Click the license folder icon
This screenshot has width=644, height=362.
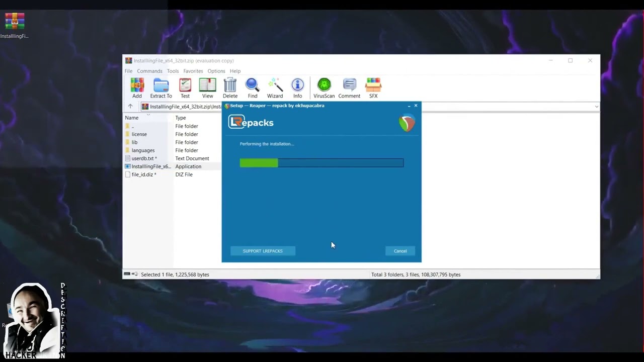128,134
